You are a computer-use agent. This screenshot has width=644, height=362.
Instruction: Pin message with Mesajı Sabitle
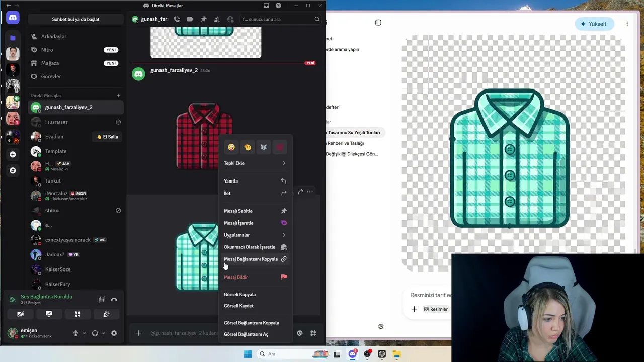pyautogui.click(x=255, y=211)
